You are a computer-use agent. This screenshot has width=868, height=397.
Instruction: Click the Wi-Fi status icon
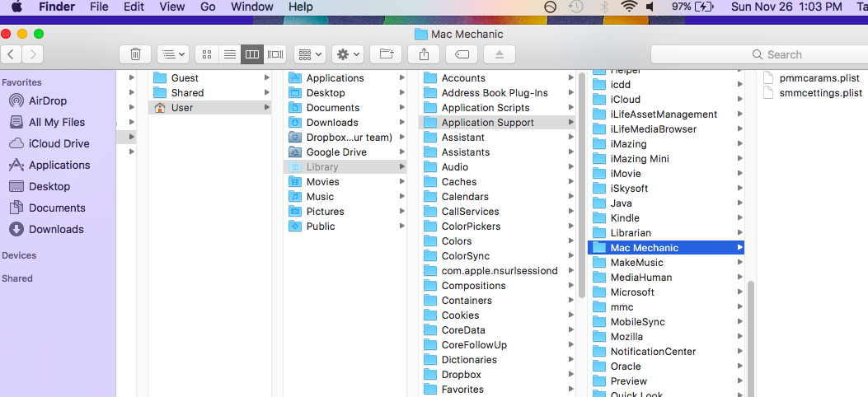629,7
